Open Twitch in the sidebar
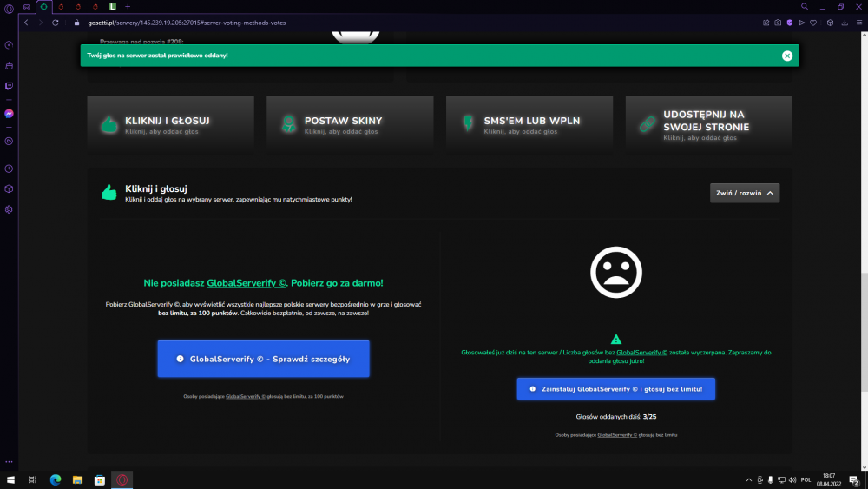Screen dimensions: 868x489 pyautogui.click(x=9, y=86)
